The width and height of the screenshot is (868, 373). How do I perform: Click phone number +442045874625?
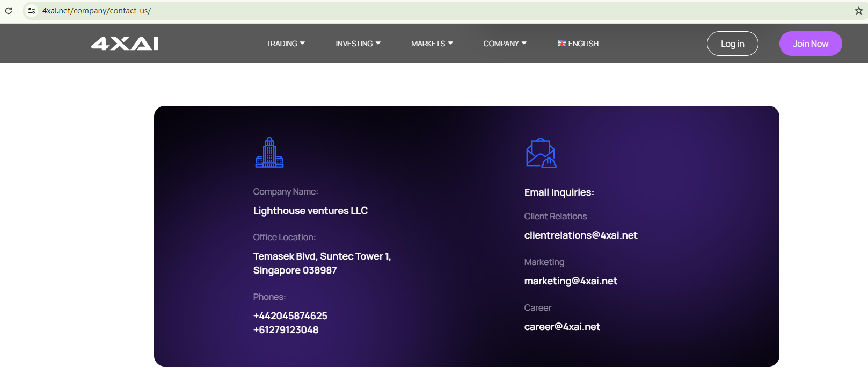pyautogui.click(x=290, y=316)
